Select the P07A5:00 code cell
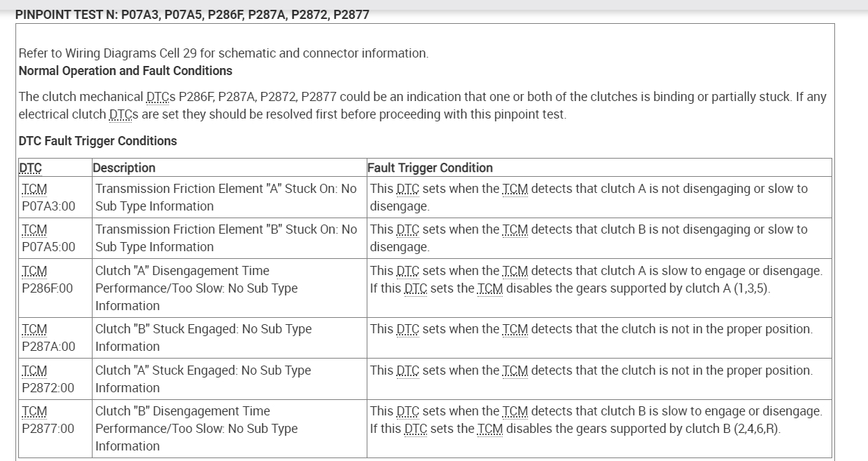Screen dimensions: 868x461 (48, 247)
